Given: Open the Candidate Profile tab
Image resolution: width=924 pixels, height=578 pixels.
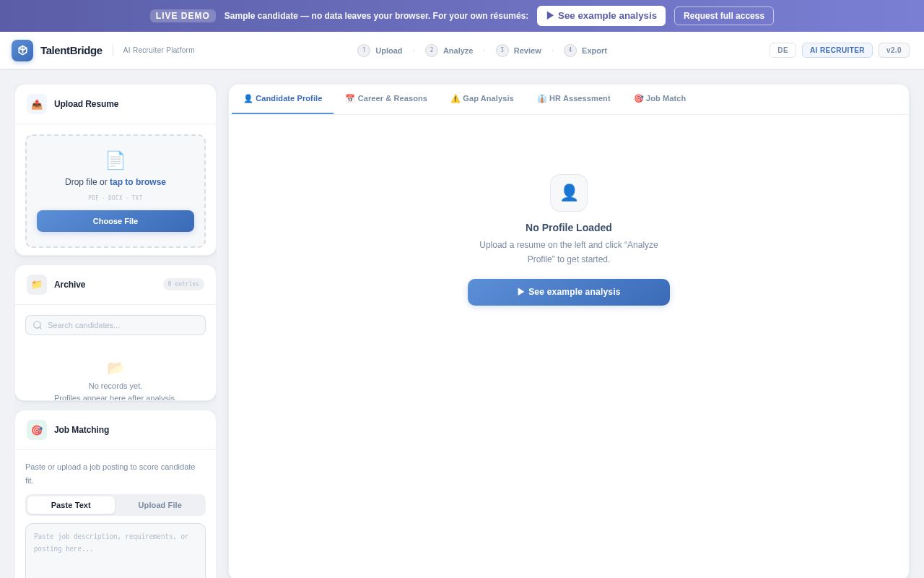Looking at the screenshot, I should click(283, 99).
